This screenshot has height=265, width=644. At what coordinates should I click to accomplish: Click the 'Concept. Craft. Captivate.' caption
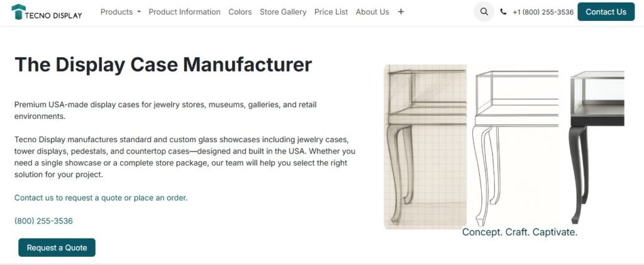coord(519,232)
